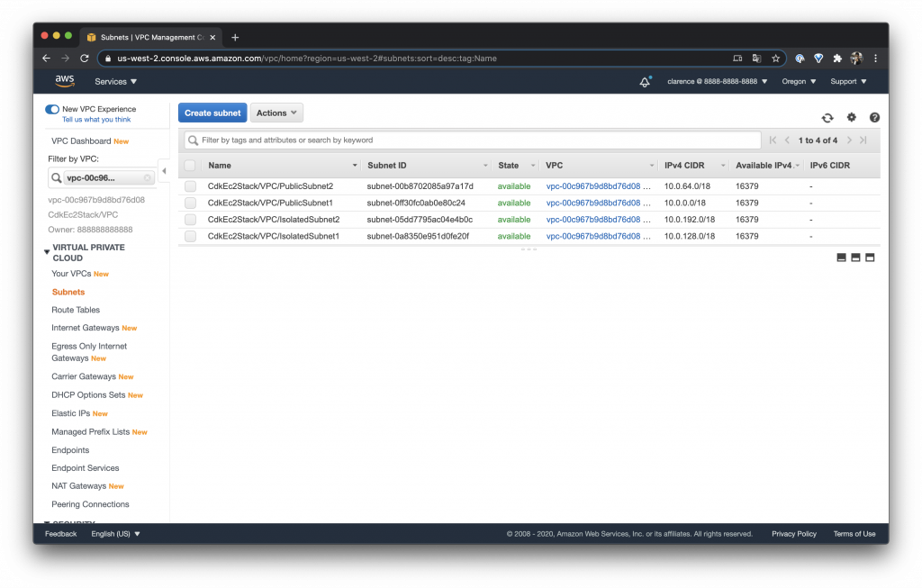This screenshot has width=922, height=588.
Task: Open Terms of Use link
Action: coord(854,534)
